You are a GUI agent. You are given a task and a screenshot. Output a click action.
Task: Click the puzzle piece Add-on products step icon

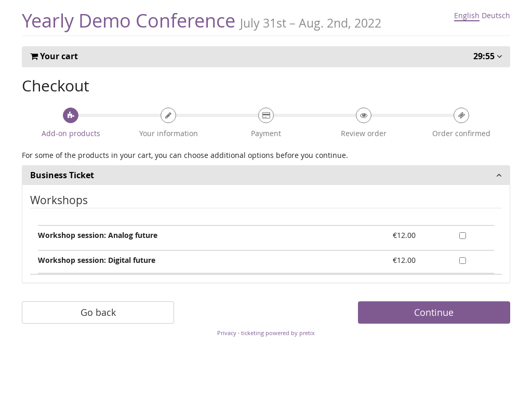(71, 115)
